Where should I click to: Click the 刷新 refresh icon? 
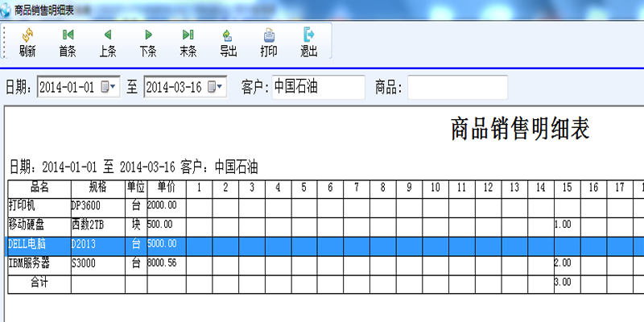27,35
